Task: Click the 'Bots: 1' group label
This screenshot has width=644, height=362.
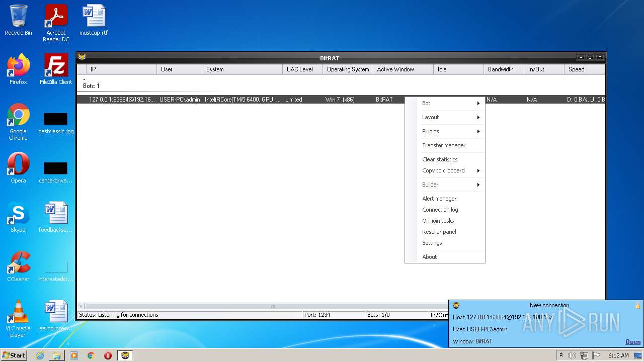Action: click(91, 86)
